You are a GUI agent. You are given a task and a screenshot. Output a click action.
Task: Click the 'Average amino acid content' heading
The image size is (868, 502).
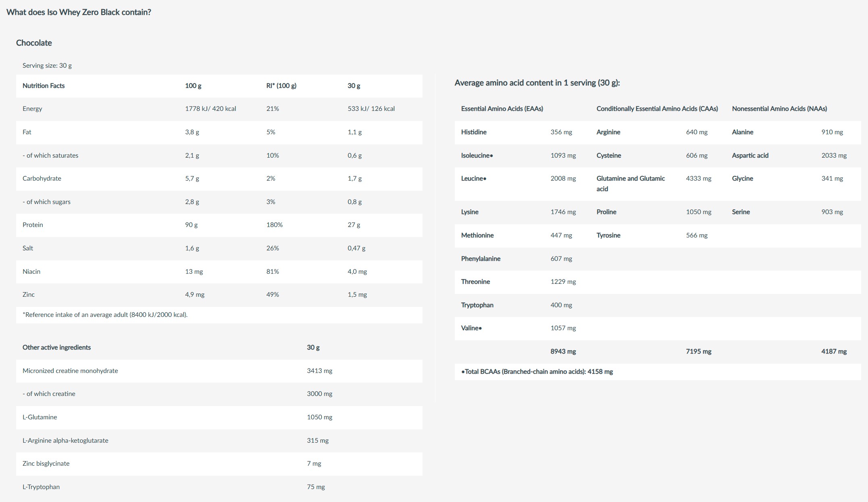tap(537, 83)
